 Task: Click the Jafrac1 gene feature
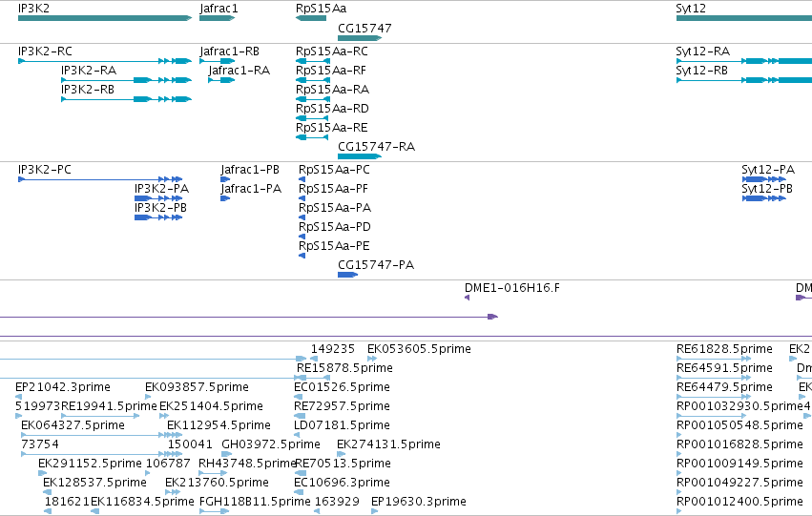(x=217, y=18)
